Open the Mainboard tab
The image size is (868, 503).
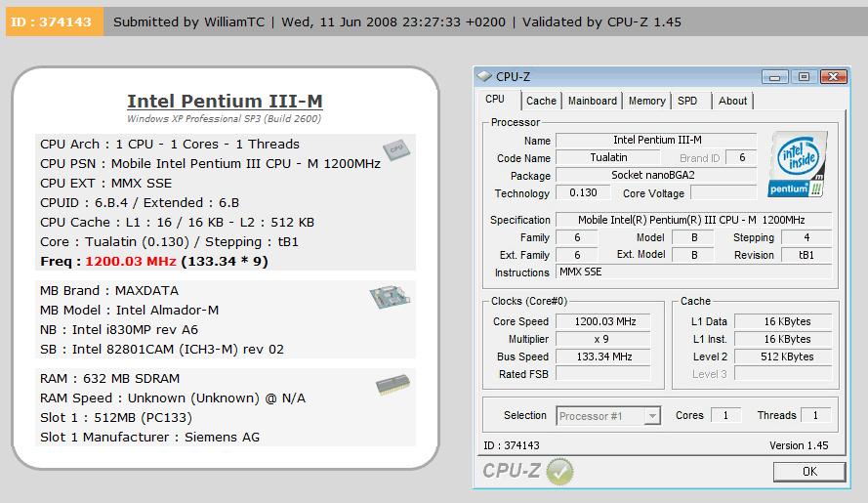pyautogui.click(x=592, y=101)
